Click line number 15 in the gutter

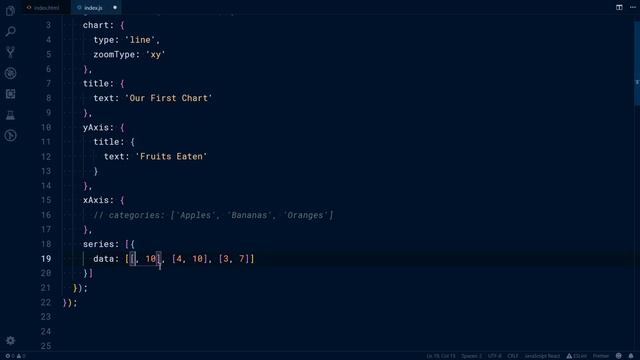click(46, 200)
